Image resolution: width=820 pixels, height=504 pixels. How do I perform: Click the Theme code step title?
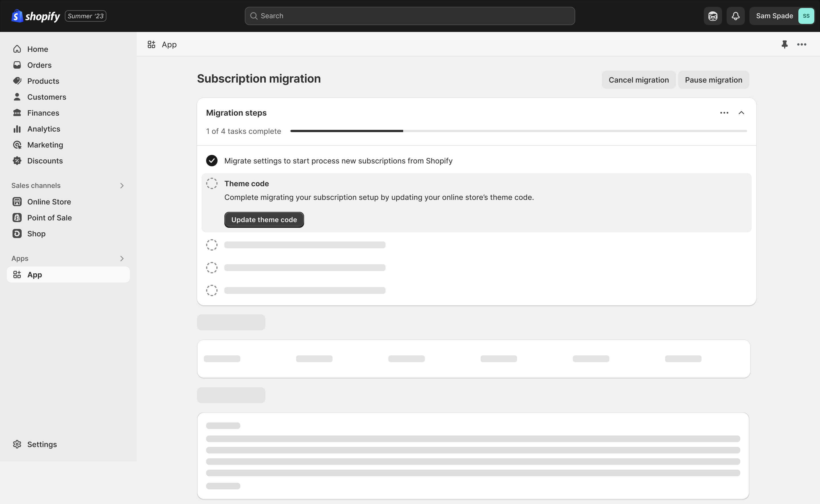pos(247,184)
